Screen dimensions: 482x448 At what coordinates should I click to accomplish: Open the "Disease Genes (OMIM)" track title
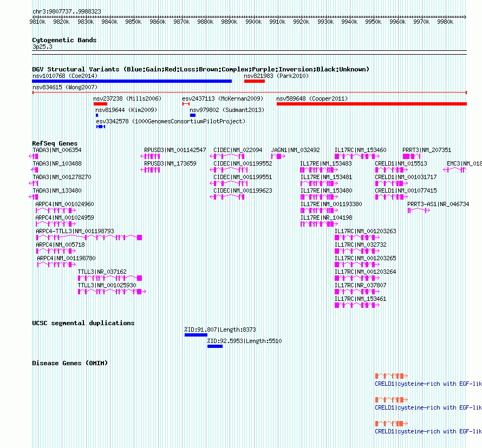tap(70, 363)
